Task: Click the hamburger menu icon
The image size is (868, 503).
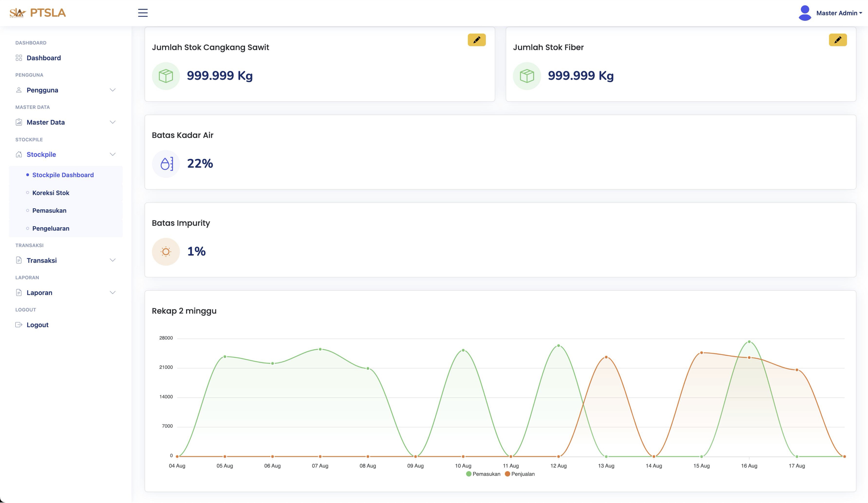Action: 143,13
